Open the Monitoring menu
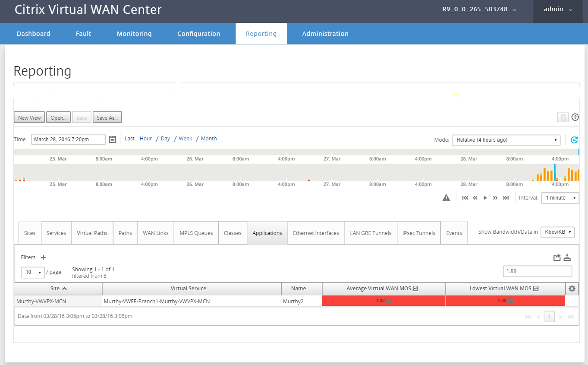Screen dimensions: 588x365 (x=134, y=34)
